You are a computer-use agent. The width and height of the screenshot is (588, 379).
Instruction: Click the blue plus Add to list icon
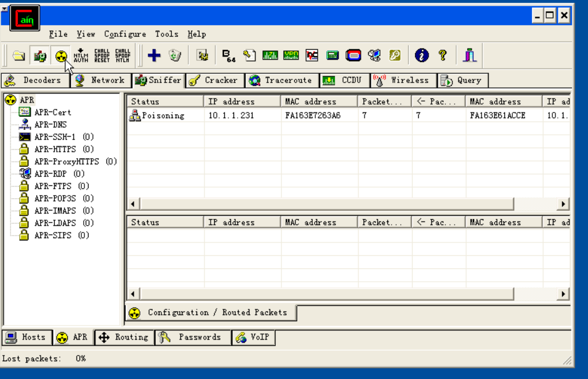154,55
